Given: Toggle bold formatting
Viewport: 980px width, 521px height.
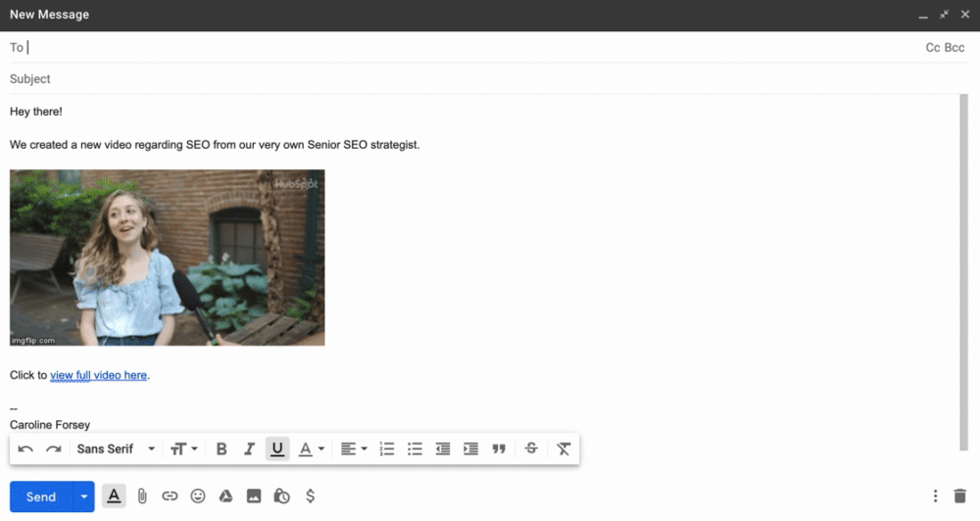Looking at the screenshot, I should (x=221, y=449).
